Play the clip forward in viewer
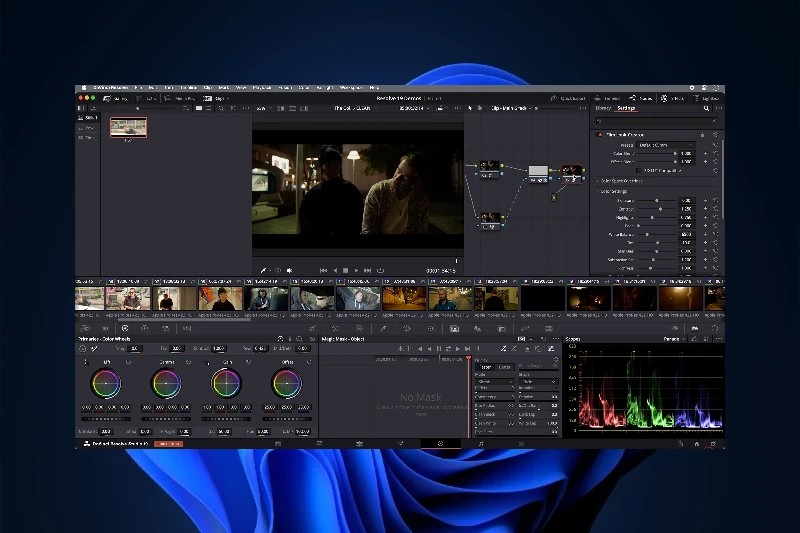The width and height of the screenshot is (800, 533). [357, 270]
